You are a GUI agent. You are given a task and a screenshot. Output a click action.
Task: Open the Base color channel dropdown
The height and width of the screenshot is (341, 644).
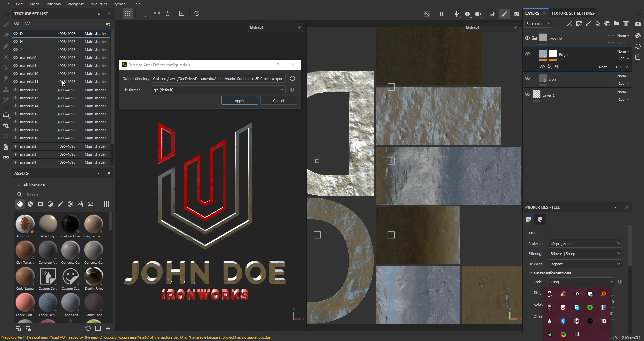tap(538, 24)
